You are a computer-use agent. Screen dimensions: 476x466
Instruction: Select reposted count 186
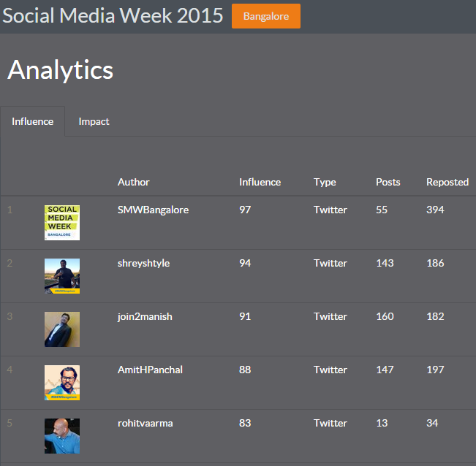[x=435, y=263]
